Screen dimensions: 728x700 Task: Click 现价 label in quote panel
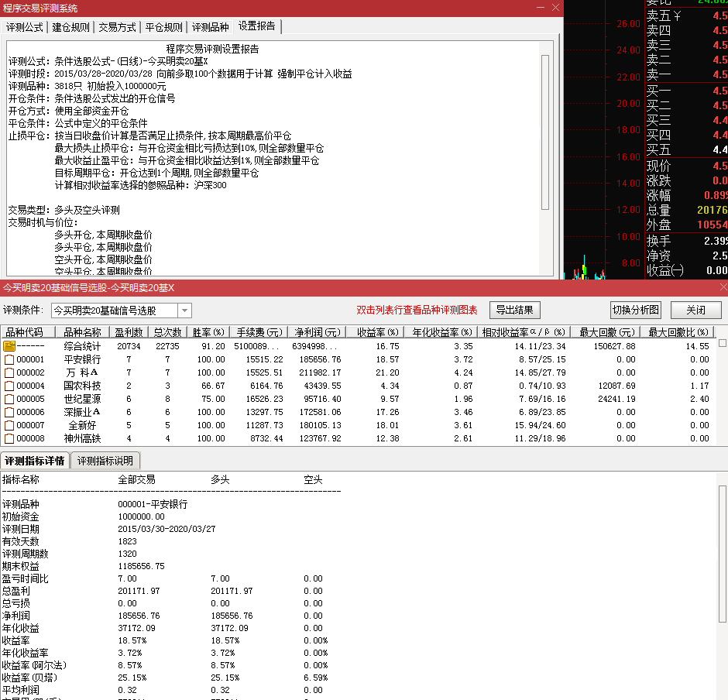click(x=658, y=166)
